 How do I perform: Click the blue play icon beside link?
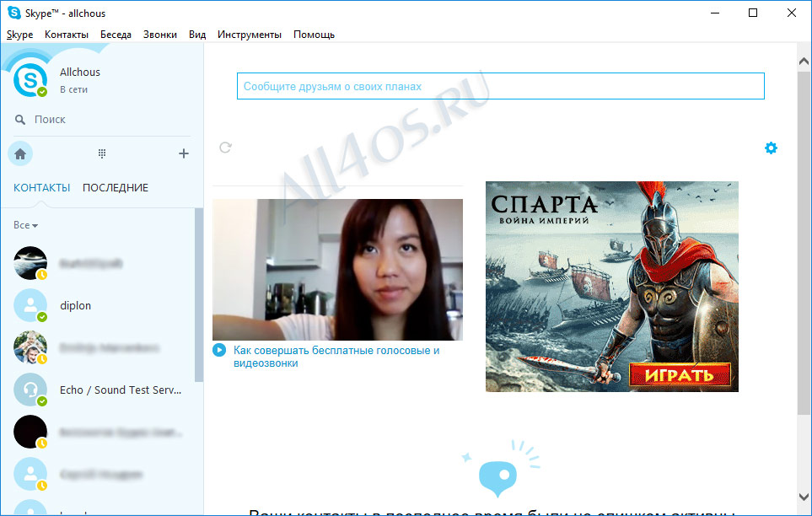click(219, 350)
